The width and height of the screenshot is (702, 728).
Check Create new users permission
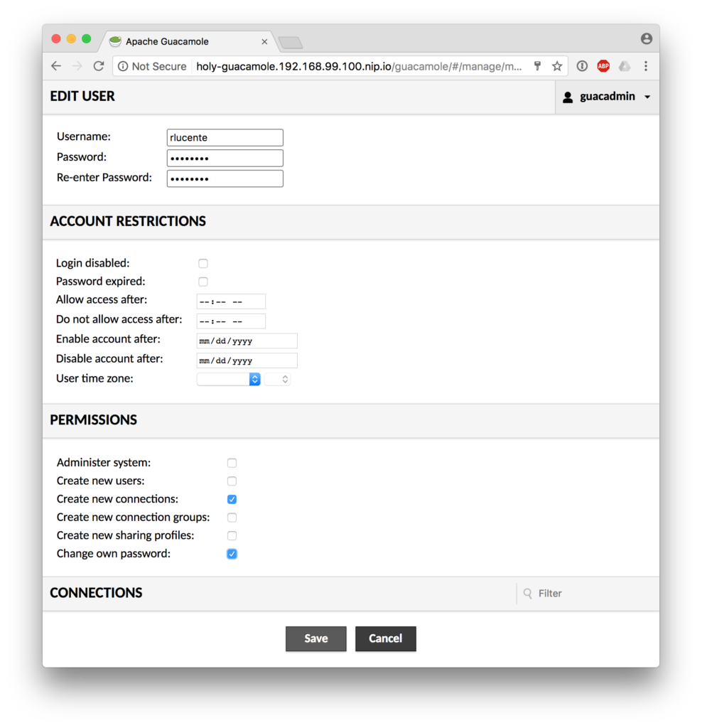tap(232, 481)
